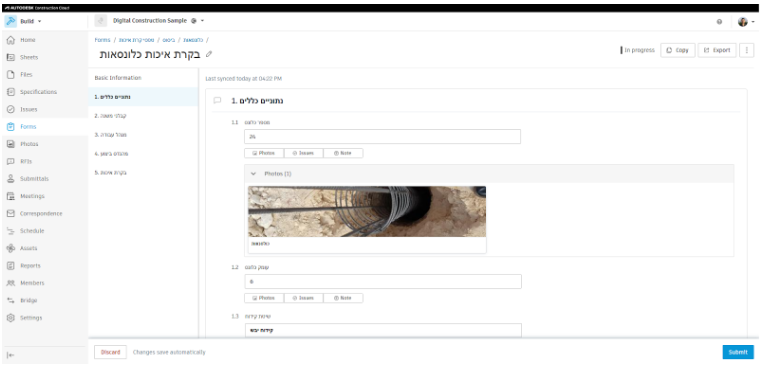765x374 pixels.
Task: Click the ביסוס breadcrumb link
Action: pos(169,40)
